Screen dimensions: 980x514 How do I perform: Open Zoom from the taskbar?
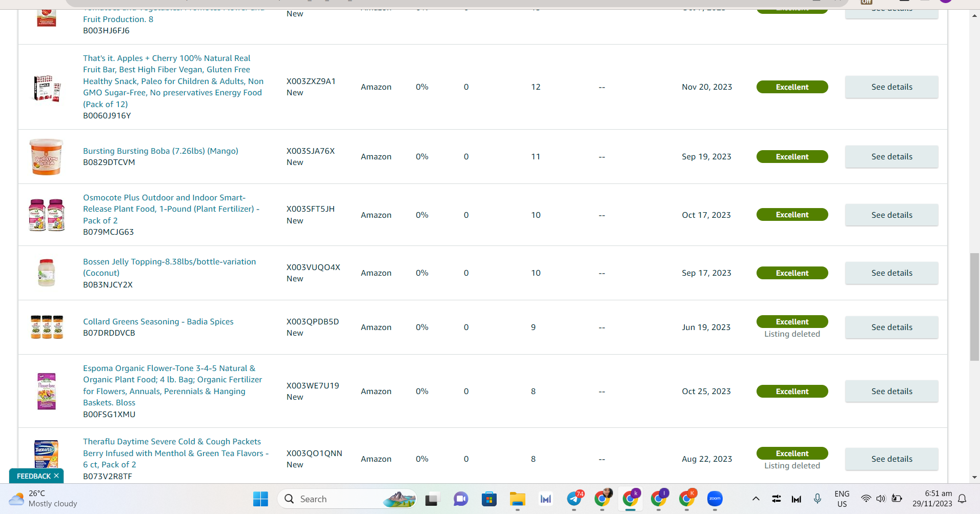click(x=715, y=499)
